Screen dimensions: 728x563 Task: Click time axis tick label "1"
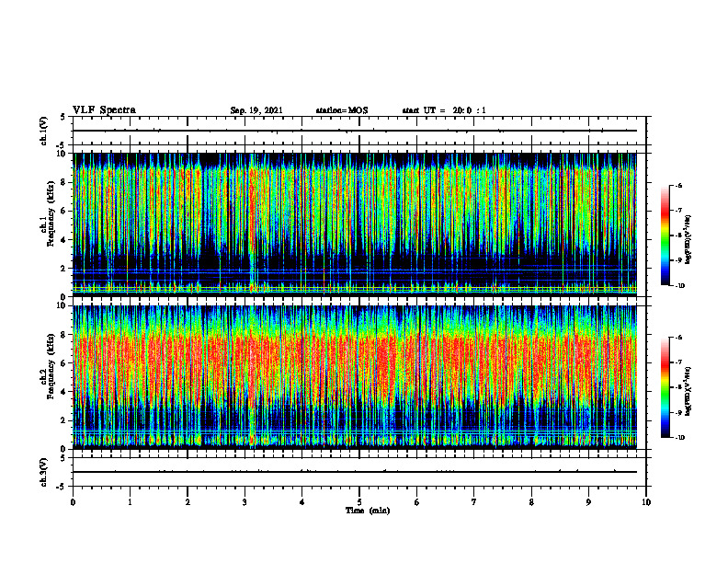click(130, 502)
